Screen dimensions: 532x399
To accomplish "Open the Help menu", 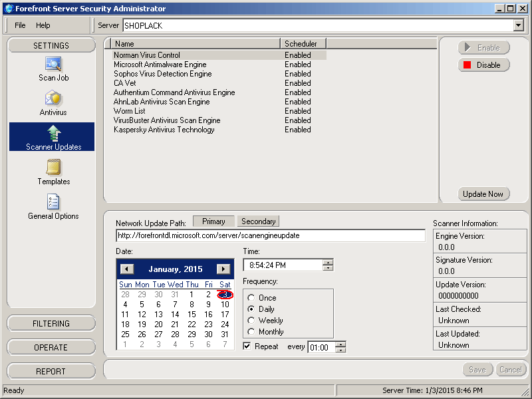I will coord(43,25).
